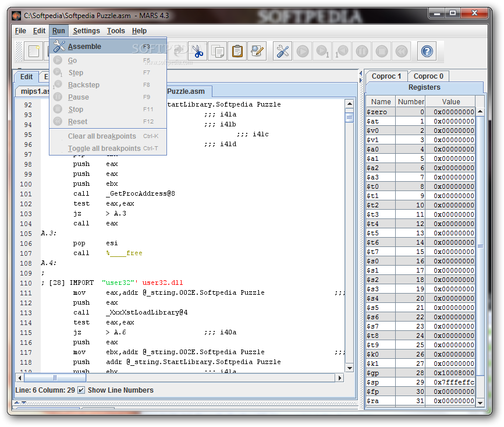Image resolution: width=504 pixels, height=427 pixels.
Task: Open the File menu
Action: pos(20,31)
